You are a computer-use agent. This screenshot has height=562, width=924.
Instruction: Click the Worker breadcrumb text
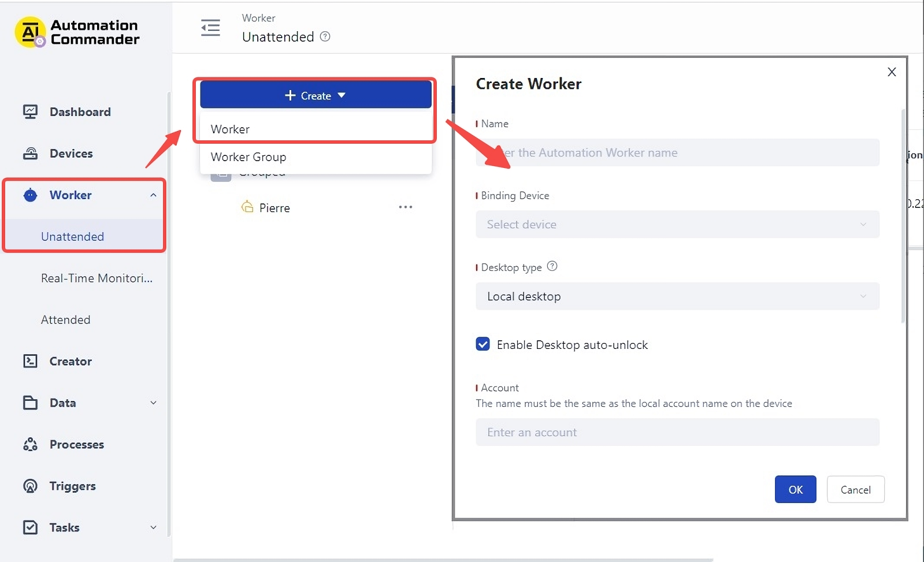pyautogui.click(x=258, y=18)
